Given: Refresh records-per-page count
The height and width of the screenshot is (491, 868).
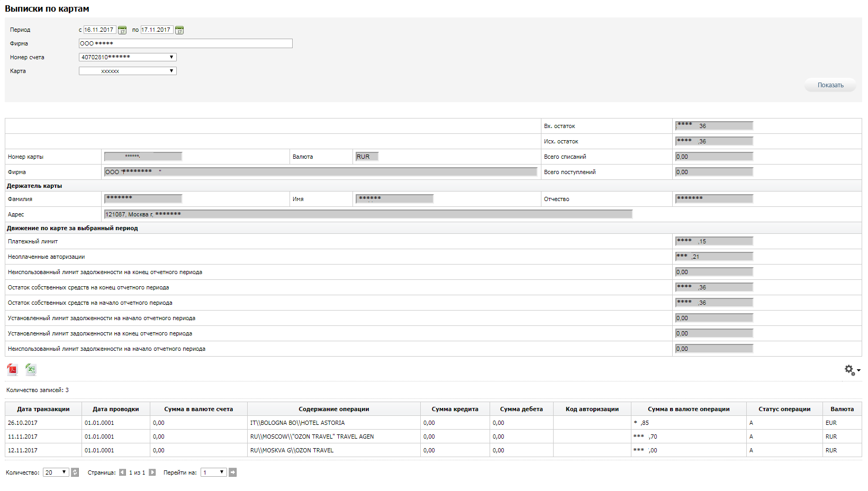Looking at the screenshot, I should tap(75, 472).
